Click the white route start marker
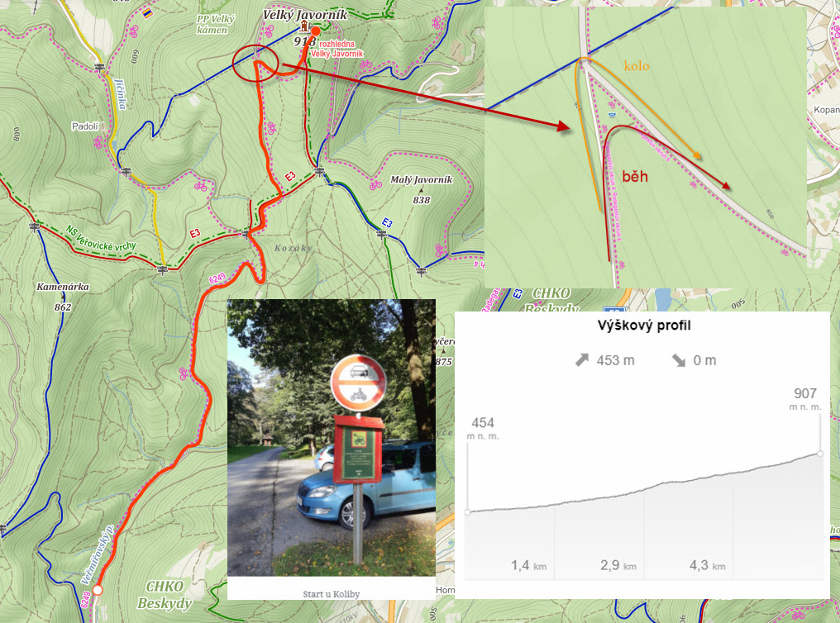The width and height of the screenshot is (840, 623). [98, 590]
